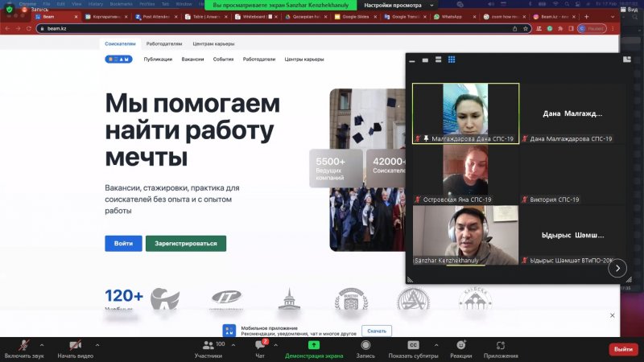Click the green encryption shield icon
The height and width of the screenshot is (362, 644).
click(x=10, y=9)
